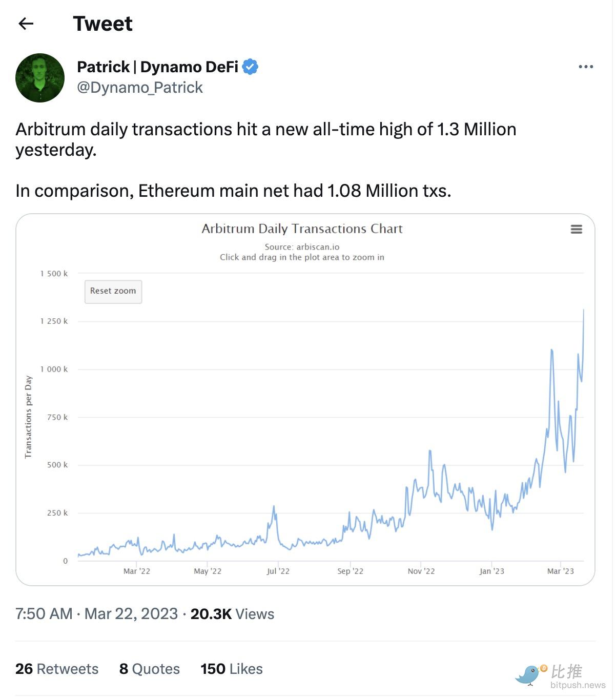This screenshot has height=699, width=616.
Task: Open the Arbitrum chart image
Action: click(305, 400)
